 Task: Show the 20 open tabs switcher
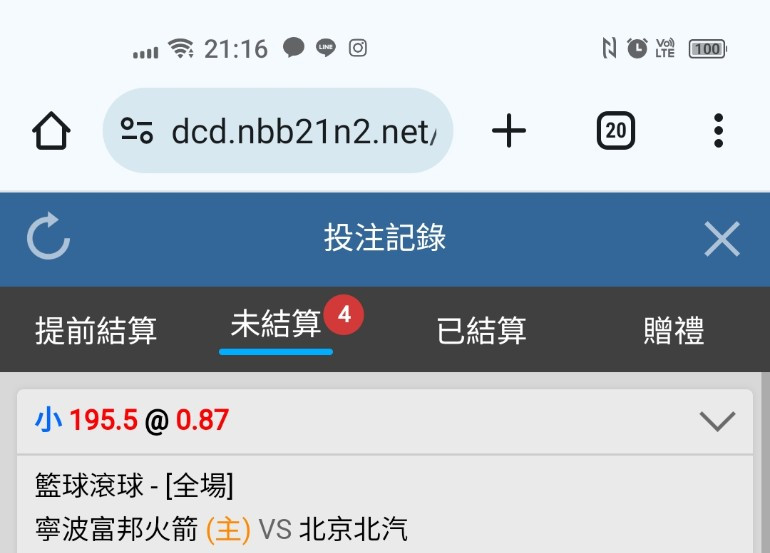[x=616, y=131]
